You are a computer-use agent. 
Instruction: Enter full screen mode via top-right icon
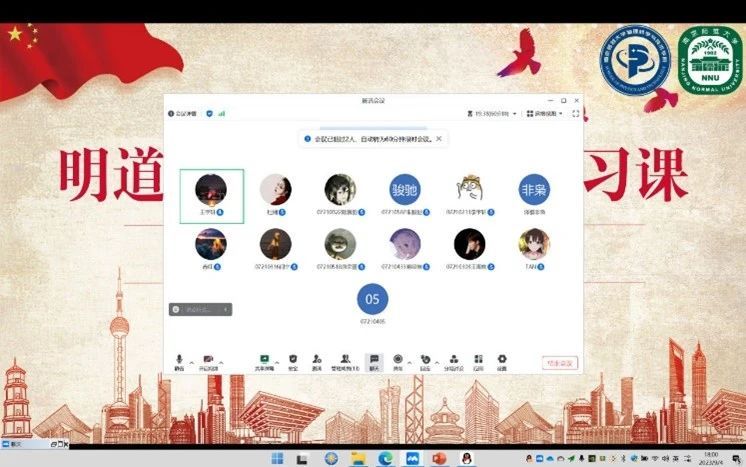coord(575,114)
